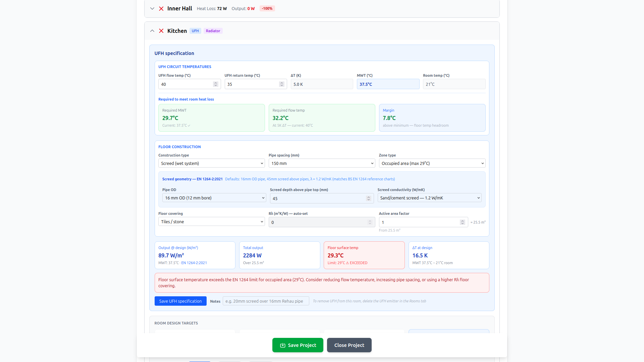
Task: Click the EN 1264-2:2021 link in output card
Action: [194, 263]
